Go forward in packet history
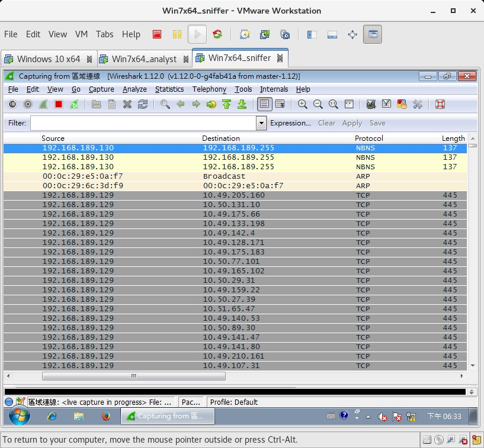Image resolution: width=484 pixels, height=448 pixels. point(196,104)
